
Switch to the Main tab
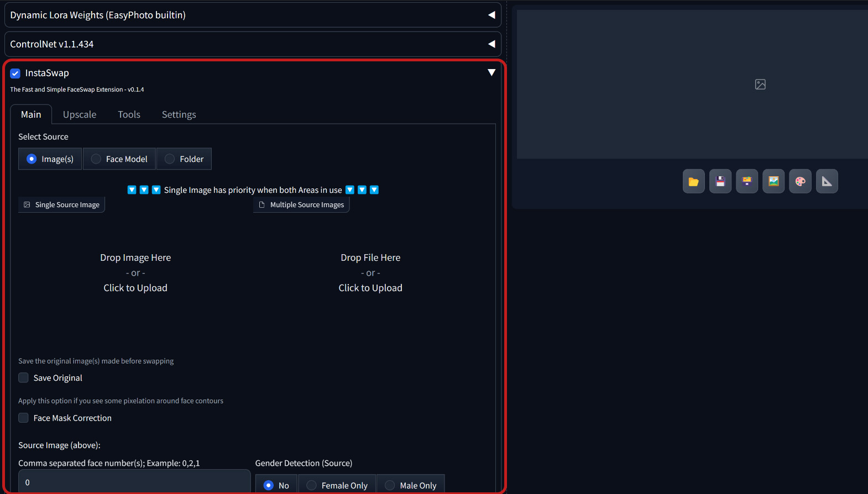(31, 114)
